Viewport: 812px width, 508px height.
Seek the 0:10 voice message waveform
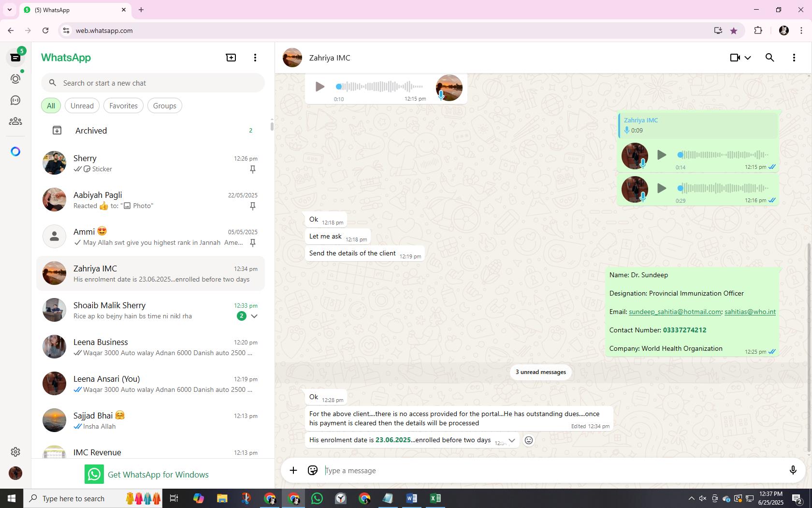[379, 87]
